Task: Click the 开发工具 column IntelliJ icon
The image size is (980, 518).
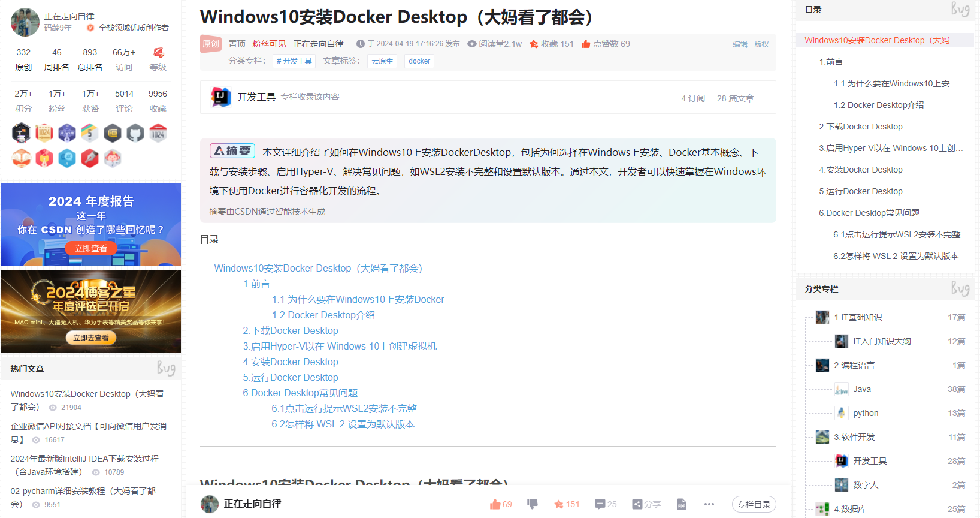Action: point(221,97)
